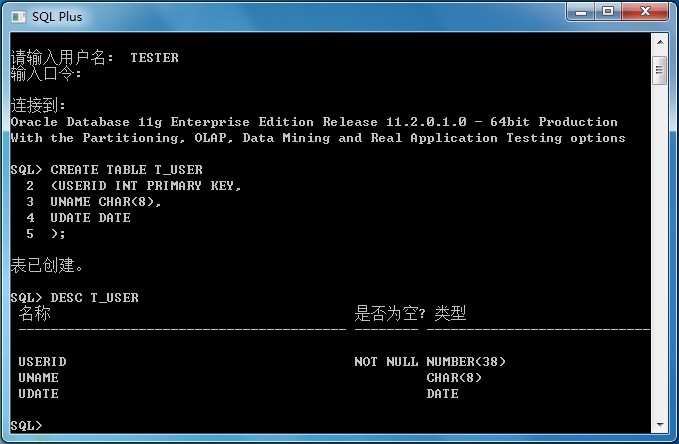Image resolution: width=679 pixels, height=444 pixels.
Task: Click the 'DESC T_USER' command
Action: point(94,298)
